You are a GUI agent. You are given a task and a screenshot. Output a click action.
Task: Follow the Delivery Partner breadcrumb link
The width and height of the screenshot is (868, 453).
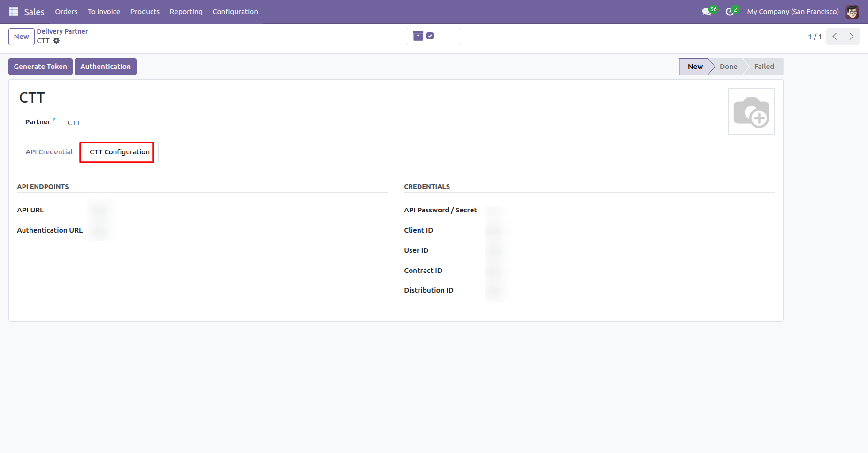(x=62, y=31)
